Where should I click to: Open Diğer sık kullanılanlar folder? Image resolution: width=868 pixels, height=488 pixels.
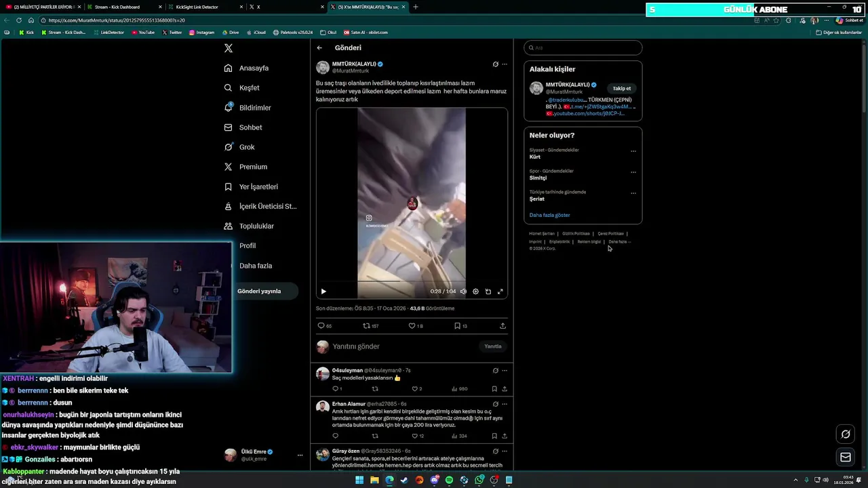(x=839, y=33)
